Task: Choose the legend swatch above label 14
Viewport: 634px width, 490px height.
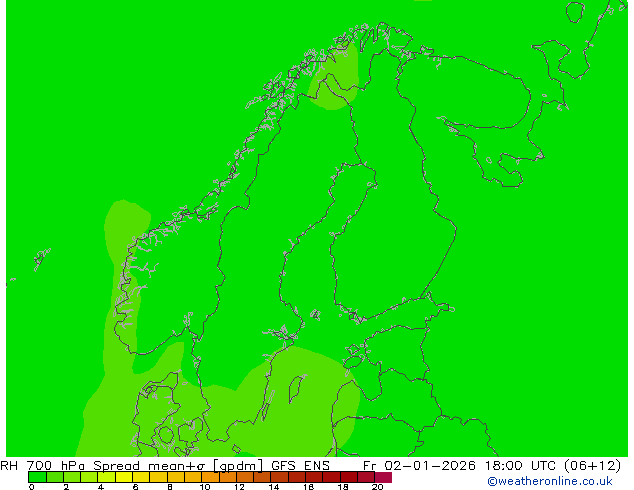Action: [279, 477]
